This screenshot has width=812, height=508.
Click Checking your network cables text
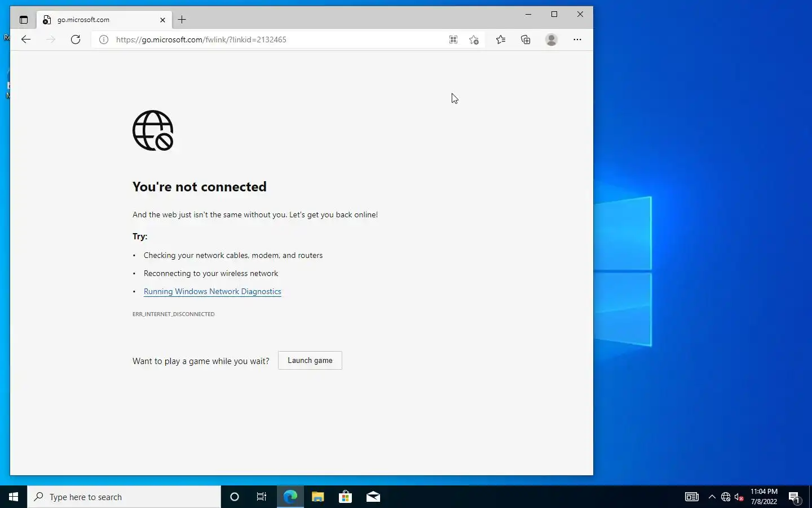click(x=233, y=255)
